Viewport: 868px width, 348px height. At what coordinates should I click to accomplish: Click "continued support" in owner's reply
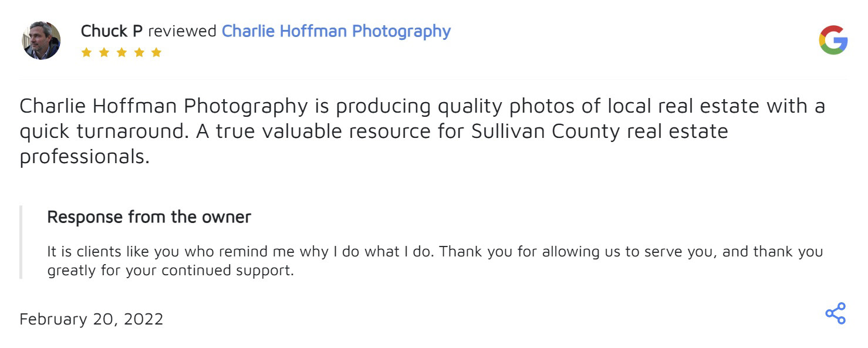click(x=227, y=271)
